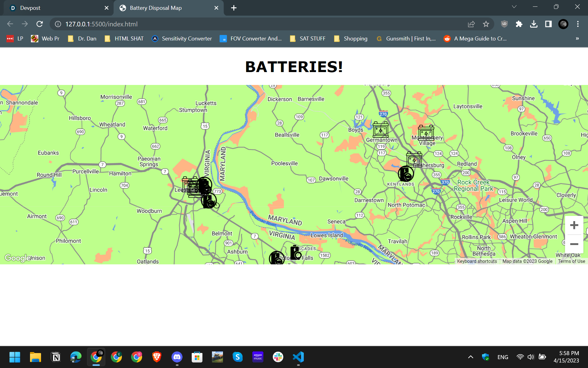Image resolution: width=588 pixels, height=368 pixels.
Task: Switch to the Devpost tab
Action: [x=58, y=8]
